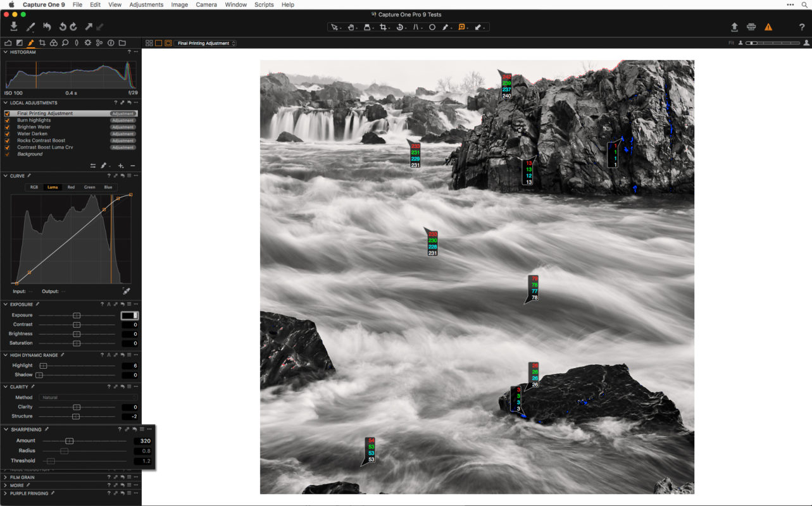Toggle the Rocks Contrast Boost layer checkbox
The image size is (812, 506).
pos(7,140)
